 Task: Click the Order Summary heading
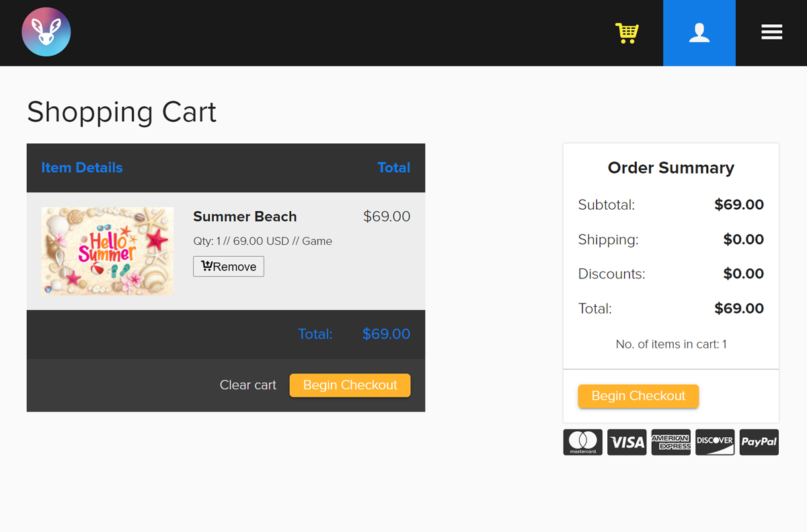(x=671, y=167)
